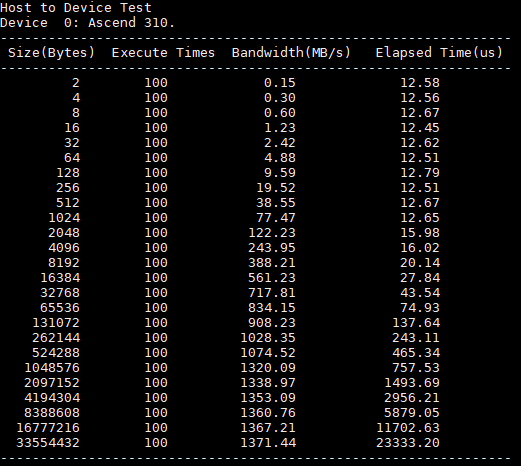The height and width of the screenshot is (466, 521).
Task: Click the 243.95 bandwidth value
Action: (272, 248)
